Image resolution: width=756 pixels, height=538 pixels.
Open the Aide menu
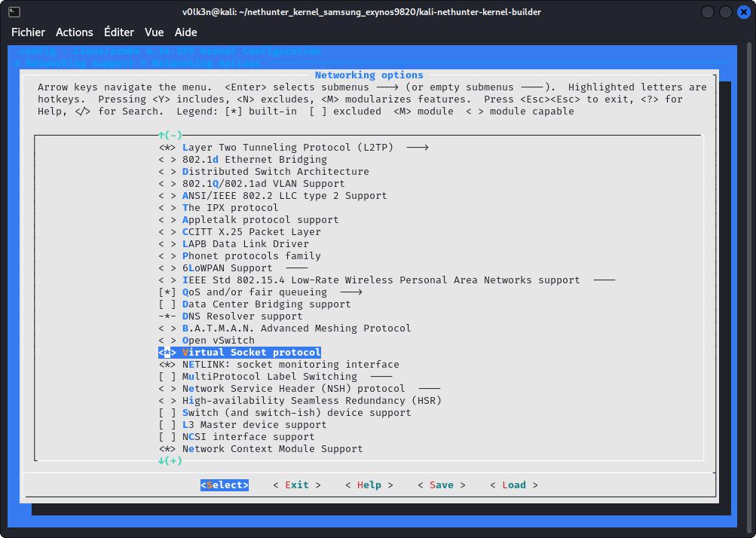coord(186,32)
